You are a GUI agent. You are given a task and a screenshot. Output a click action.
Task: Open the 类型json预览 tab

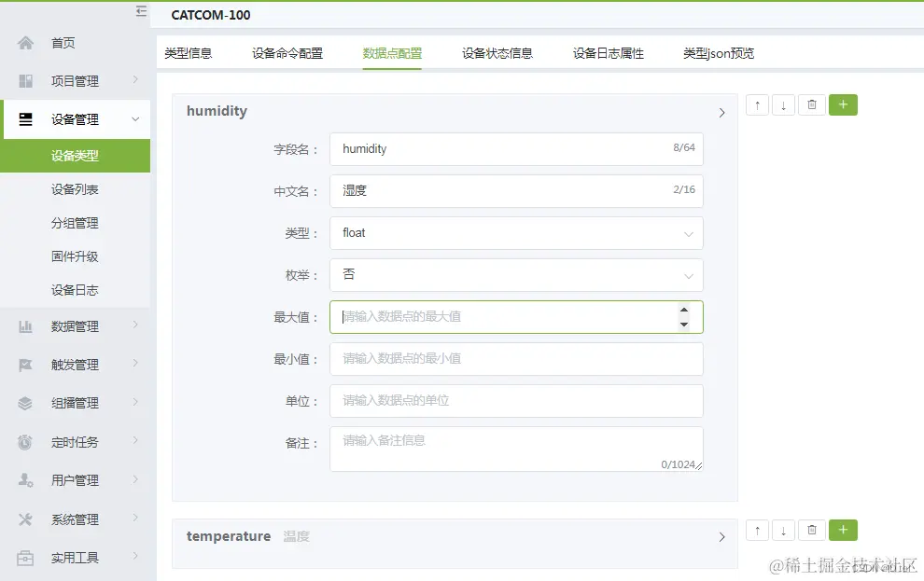click(719, 53)
